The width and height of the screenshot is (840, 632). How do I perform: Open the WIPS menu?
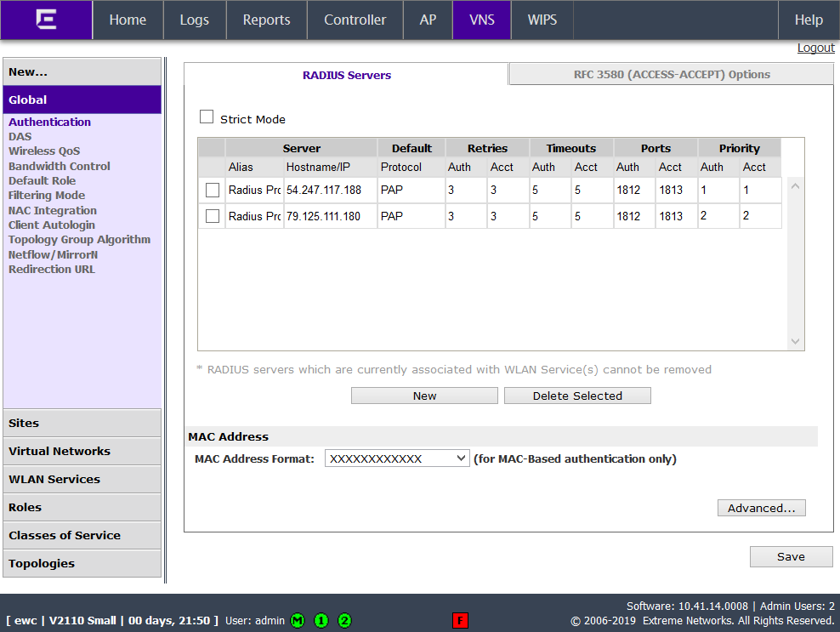542,20
